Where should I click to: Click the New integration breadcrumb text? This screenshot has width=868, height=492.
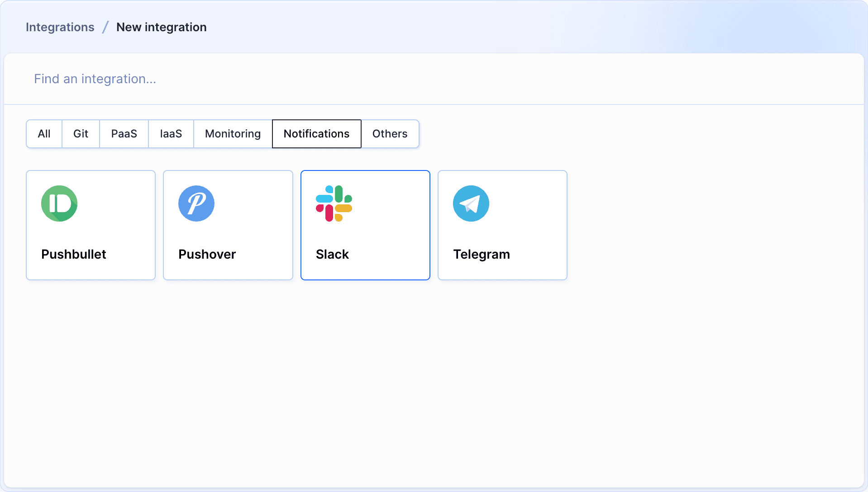(x=162, y=27)
